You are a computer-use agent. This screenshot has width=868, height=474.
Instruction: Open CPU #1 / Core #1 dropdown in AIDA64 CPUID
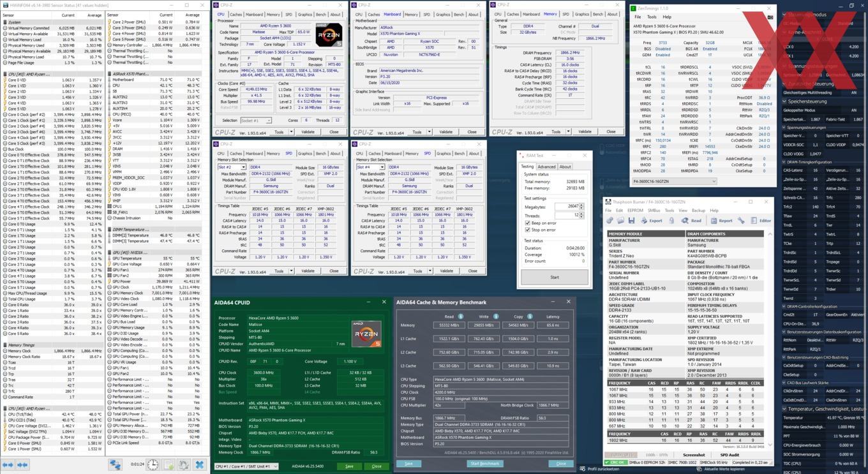[246, 466]
